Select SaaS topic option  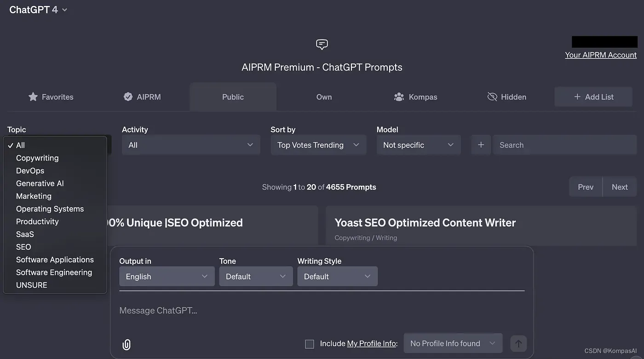coord(55,234)
